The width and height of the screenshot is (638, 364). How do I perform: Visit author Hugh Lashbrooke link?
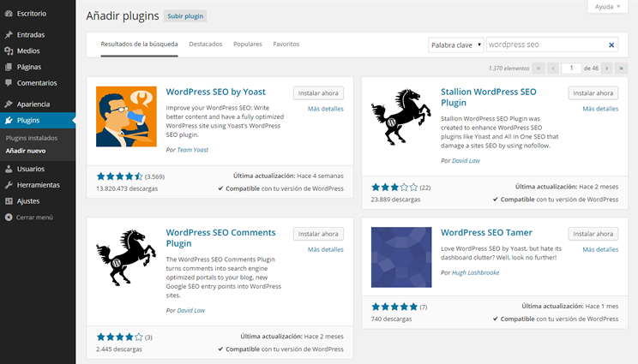click(476, 272)
